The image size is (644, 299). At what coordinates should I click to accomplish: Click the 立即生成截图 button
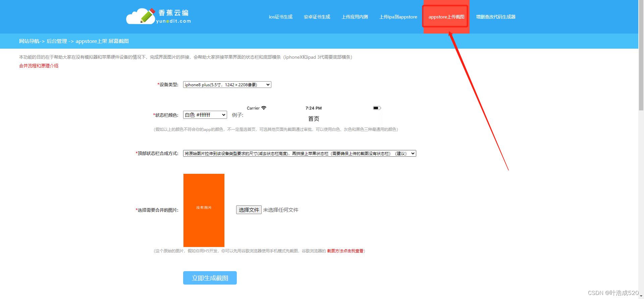coord(210,278)
